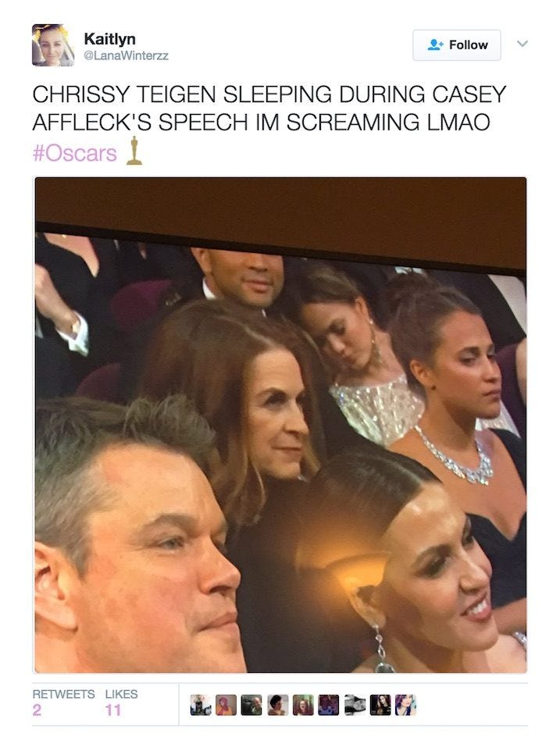Open liker avatar with green background woman
The image size is (560, 737).
coord(303,704)
